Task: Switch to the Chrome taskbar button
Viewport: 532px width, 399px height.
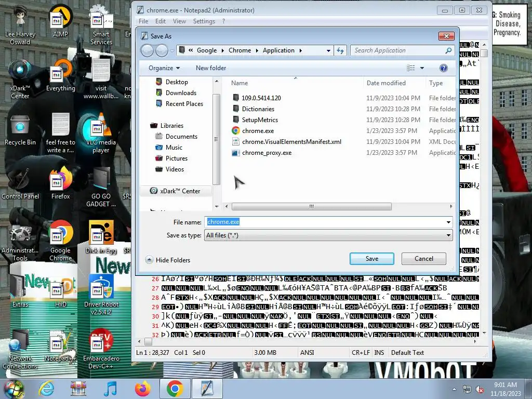Action: (175, 389)
